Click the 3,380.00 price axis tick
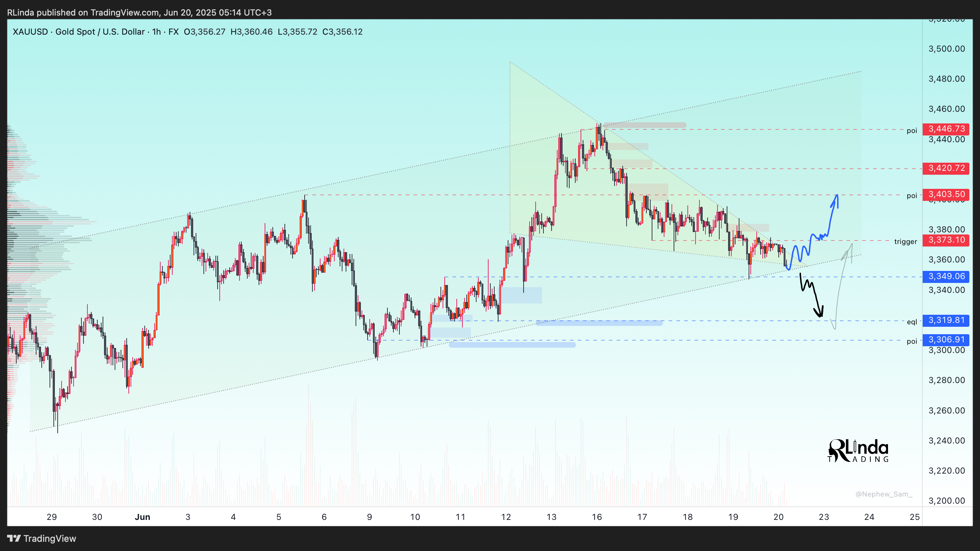Screen dimensions: 980x551 point(946,229)
